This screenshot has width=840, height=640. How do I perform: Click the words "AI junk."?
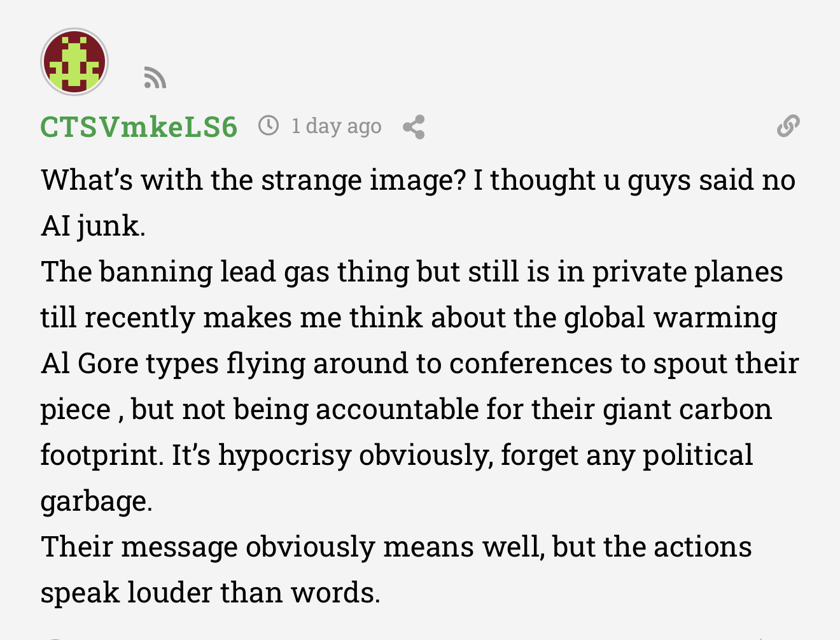tap(93, 226)
